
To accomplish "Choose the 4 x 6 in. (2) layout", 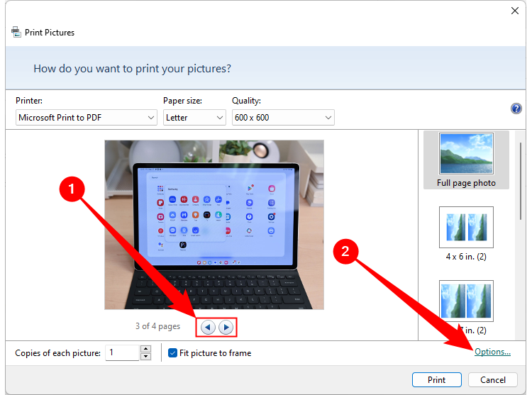I will pos(466,234).
